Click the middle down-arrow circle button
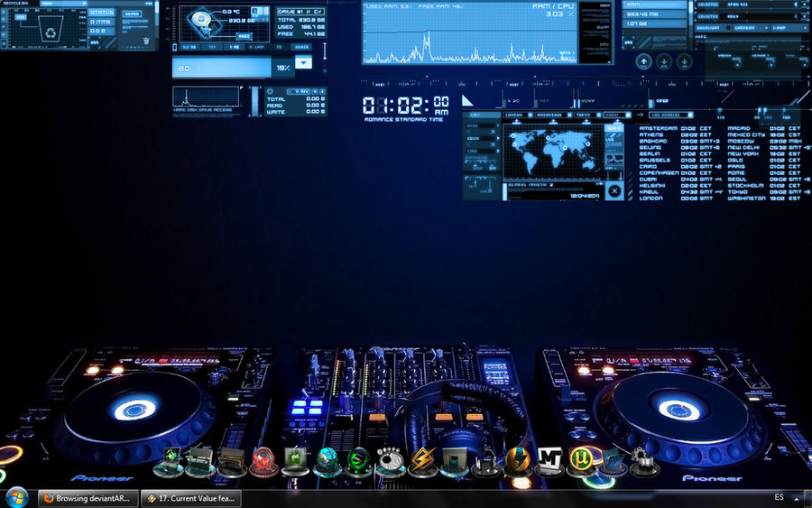The height and width of the screenshot is (508, 812). (663, 61)
